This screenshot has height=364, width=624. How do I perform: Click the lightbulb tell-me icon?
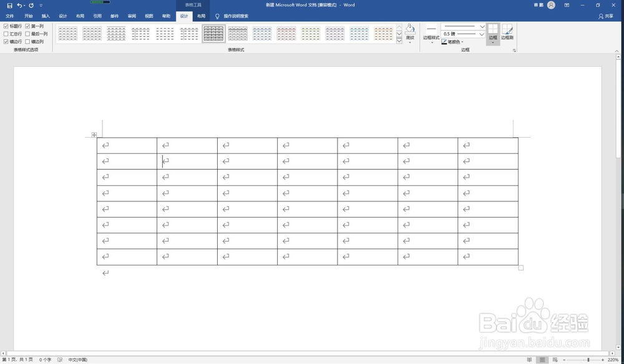tap(217, 16)
